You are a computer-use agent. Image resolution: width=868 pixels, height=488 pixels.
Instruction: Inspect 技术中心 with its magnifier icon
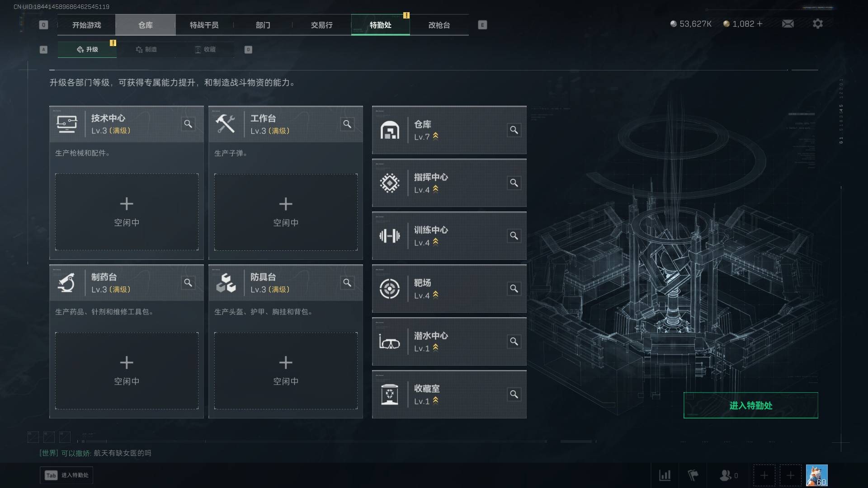[x=188, y=124]
